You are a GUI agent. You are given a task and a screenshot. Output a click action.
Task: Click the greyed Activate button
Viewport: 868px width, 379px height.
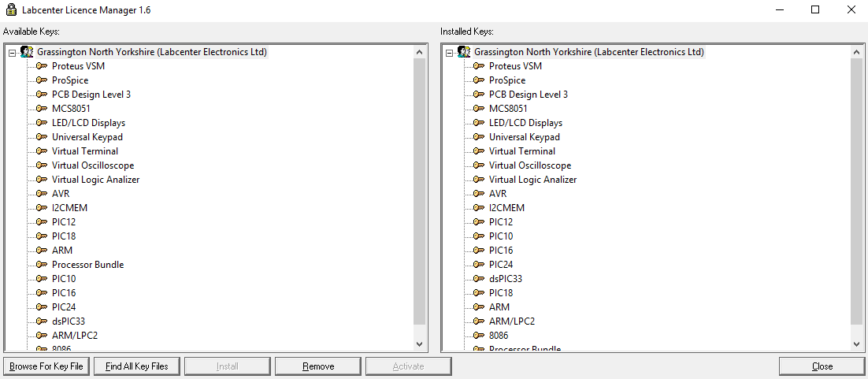[409, 366]
